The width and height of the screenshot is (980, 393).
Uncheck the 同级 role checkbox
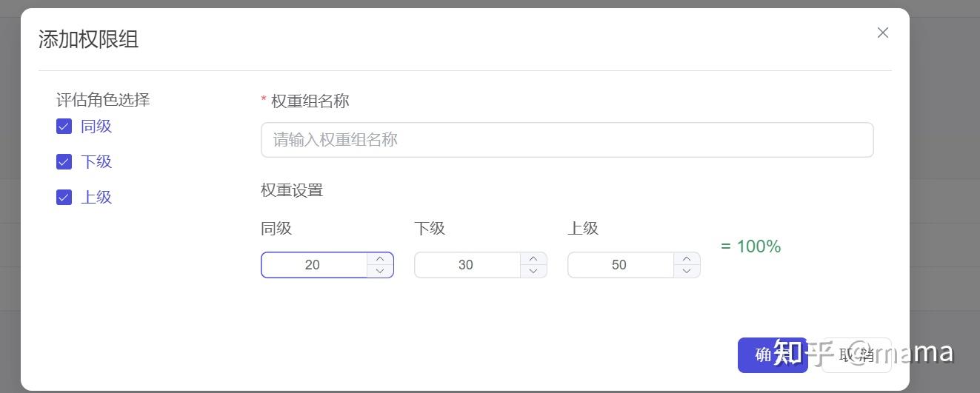(64, 127)
